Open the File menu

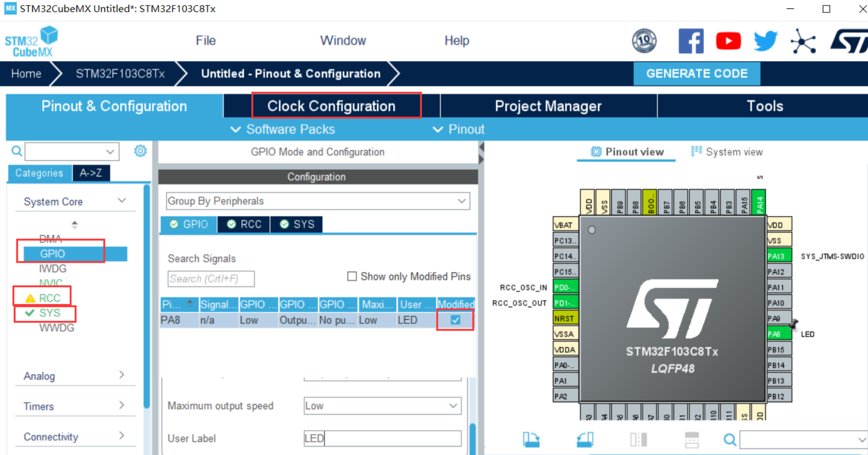206,40
